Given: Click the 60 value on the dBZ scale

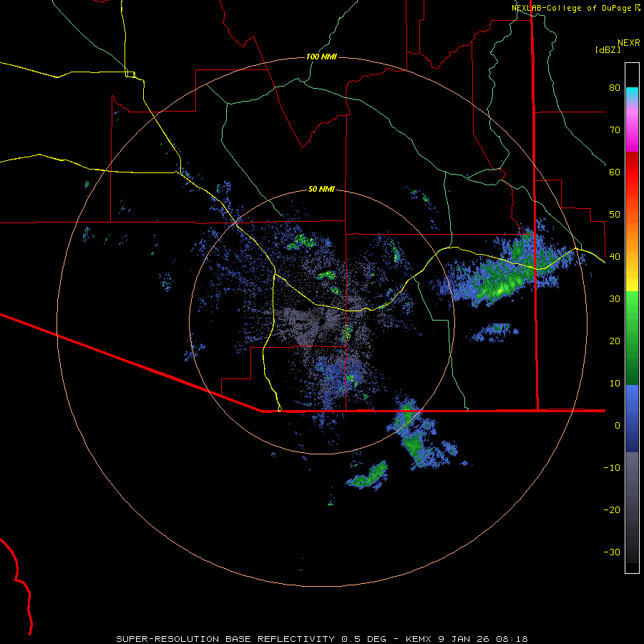Looking at the screenshot, I should pyautogui.click(x=615, y=172).
